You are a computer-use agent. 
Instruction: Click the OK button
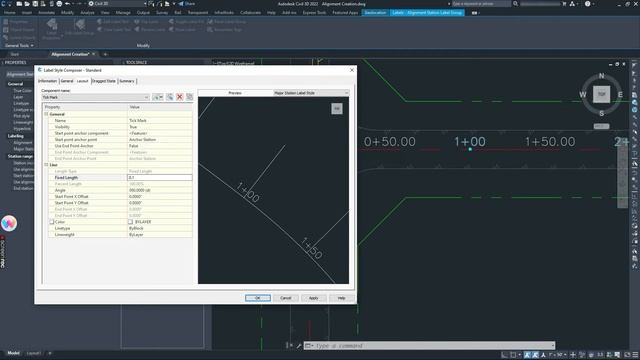coord(258,298)
